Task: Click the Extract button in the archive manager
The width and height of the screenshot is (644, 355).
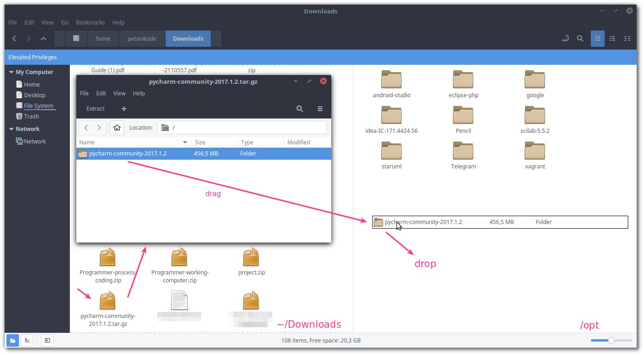Action: pos(95,108)
